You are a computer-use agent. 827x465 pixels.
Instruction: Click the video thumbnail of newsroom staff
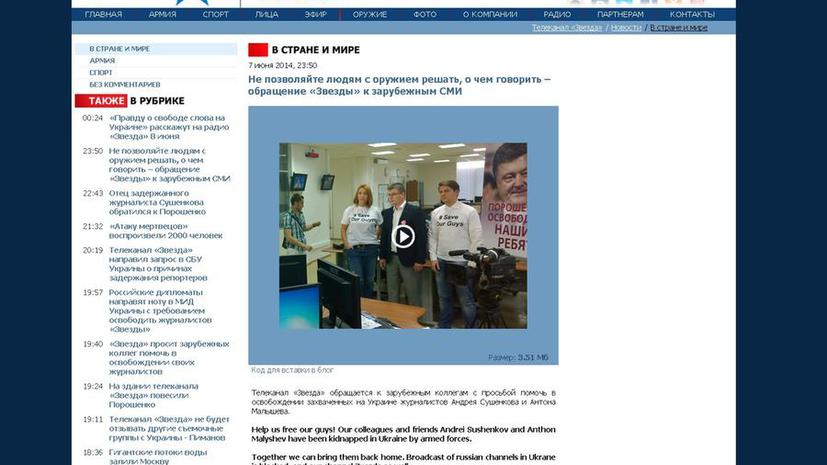pos(403,236)
